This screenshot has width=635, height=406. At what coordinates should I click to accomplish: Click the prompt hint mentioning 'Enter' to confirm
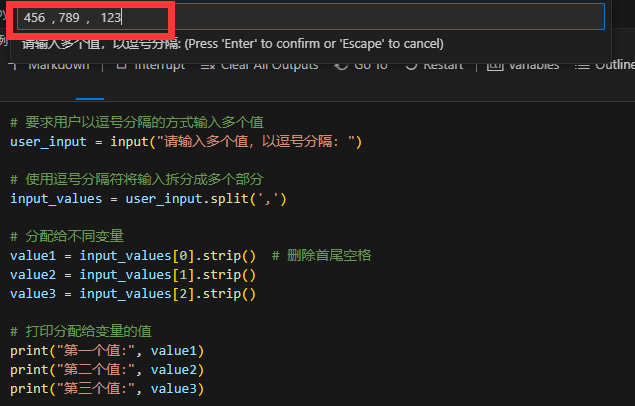point(233,44)
